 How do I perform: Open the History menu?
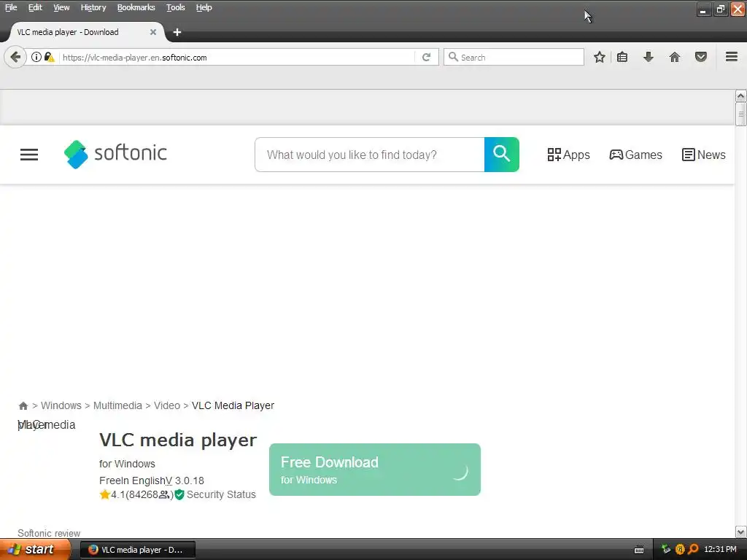click(93, 7)
